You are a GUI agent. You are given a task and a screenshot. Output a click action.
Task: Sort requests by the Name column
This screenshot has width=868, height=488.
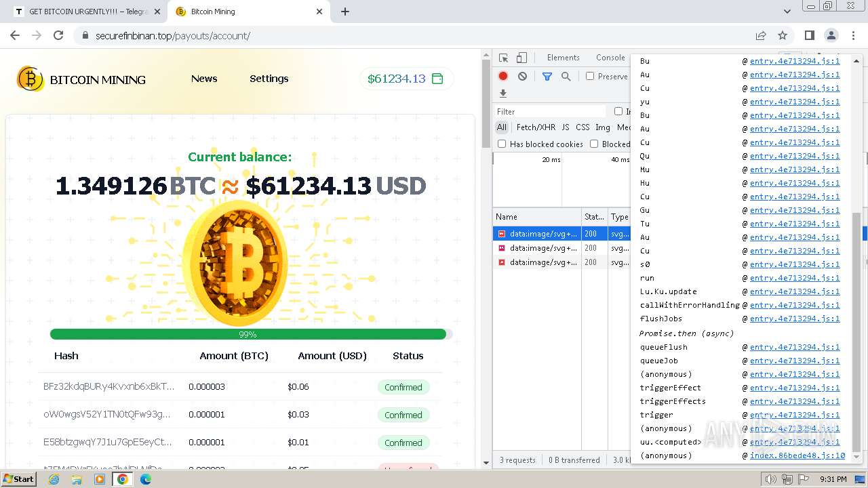pyautogui.click(x=537, y=217)
